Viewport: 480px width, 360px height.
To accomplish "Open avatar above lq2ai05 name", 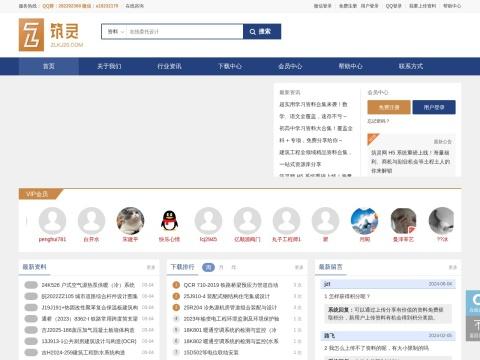I will point(208,221).
